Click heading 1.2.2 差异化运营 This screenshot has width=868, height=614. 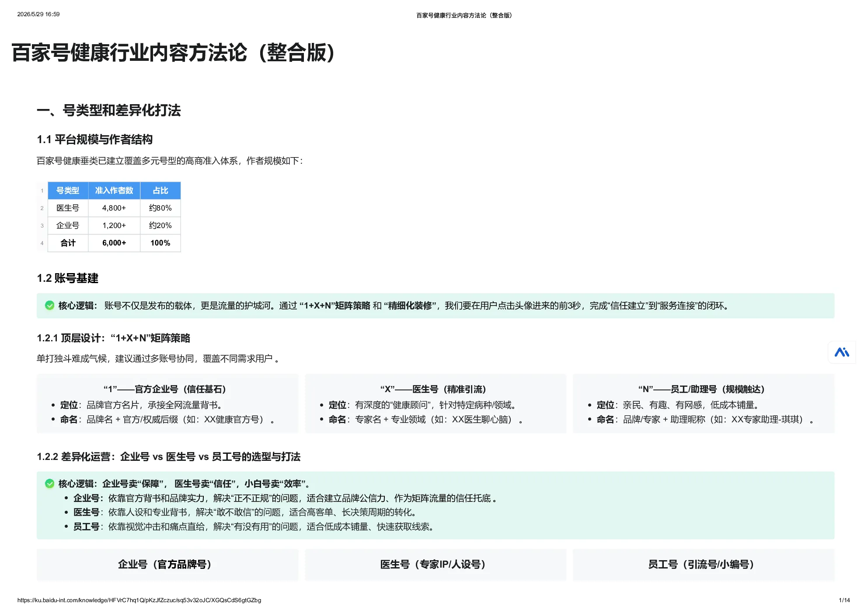[x=168, y=456]
